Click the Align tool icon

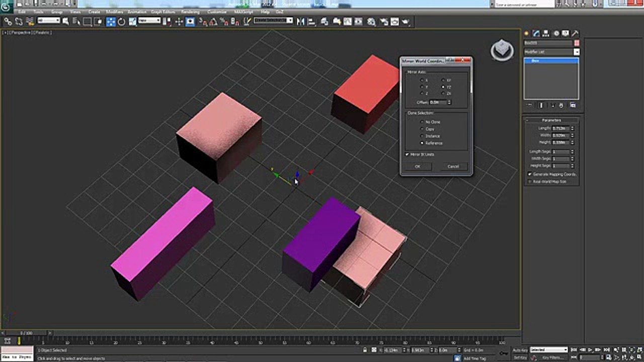tap(312, 22)
